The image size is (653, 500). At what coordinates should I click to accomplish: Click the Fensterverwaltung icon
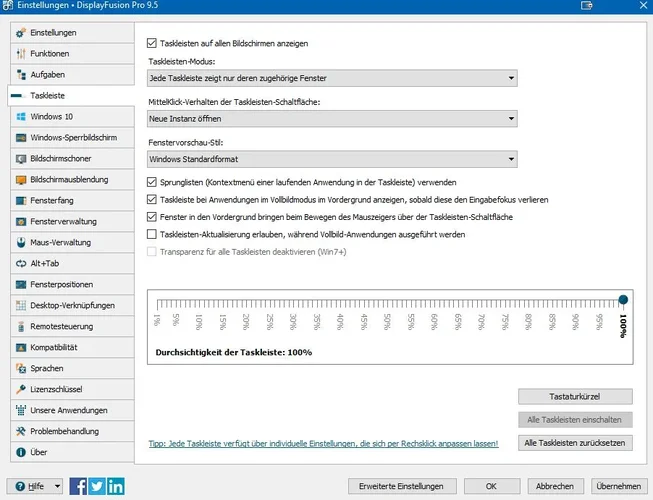[21, 221]
